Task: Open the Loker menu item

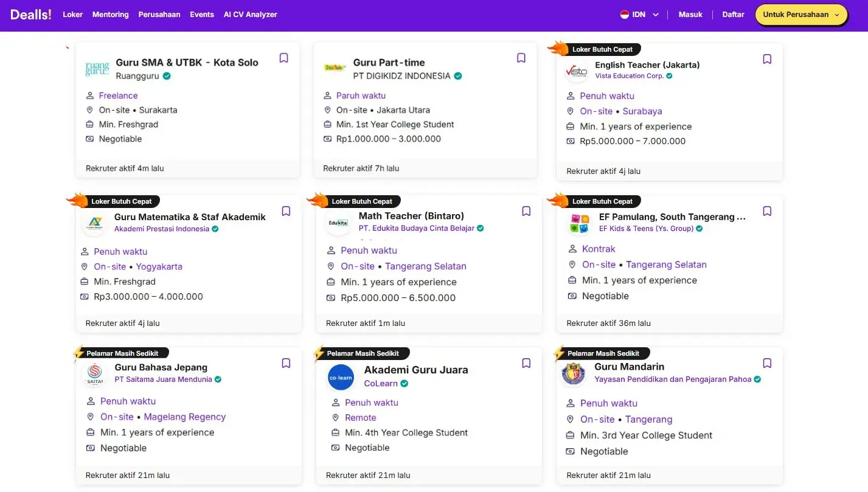Action: click(x=72, y=15)
